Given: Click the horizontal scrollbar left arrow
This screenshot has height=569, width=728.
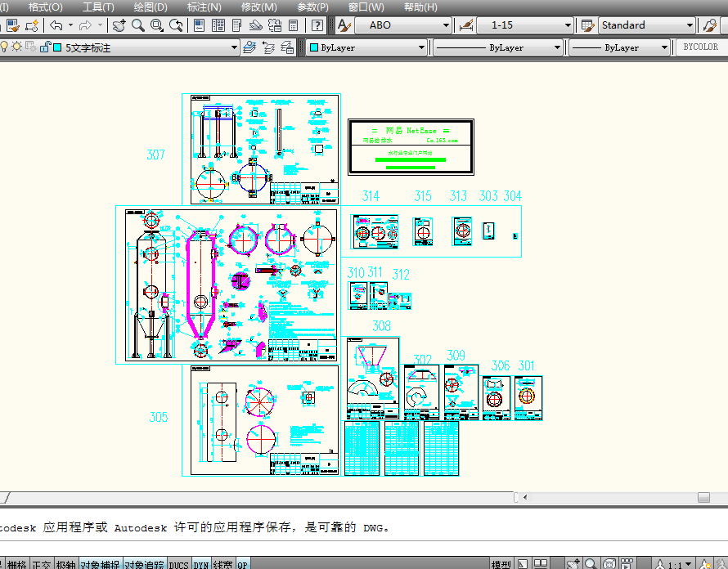Looking at the screenshot, I should point(525,497).
